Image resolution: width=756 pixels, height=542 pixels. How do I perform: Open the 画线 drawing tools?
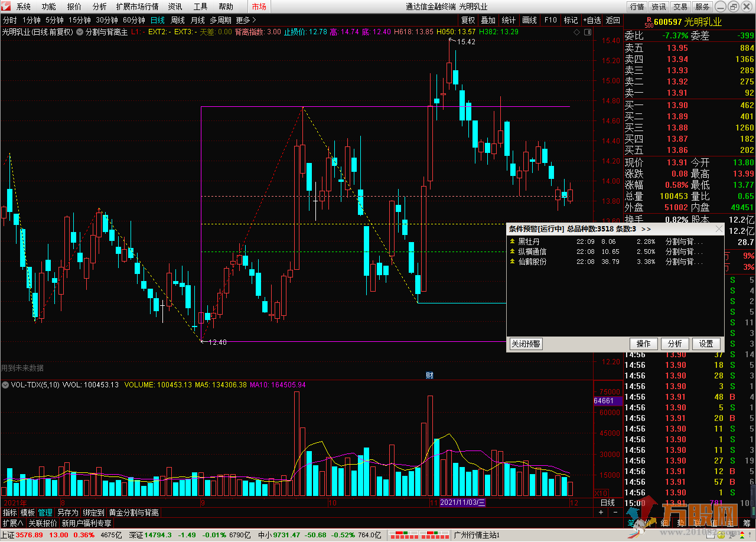coord(530,20)
